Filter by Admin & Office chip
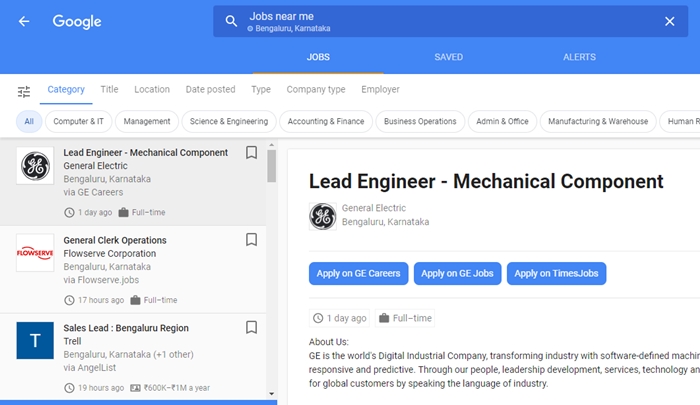 (502, 121)
